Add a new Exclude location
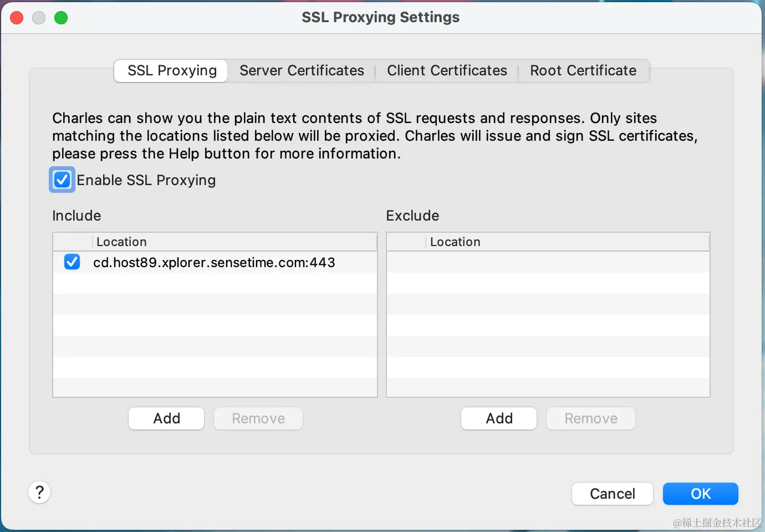765x532 pixels. (x=499, y=418)
